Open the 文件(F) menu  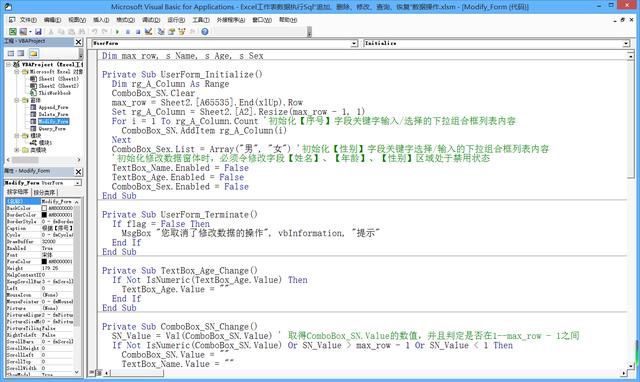[x=28, y=20]
